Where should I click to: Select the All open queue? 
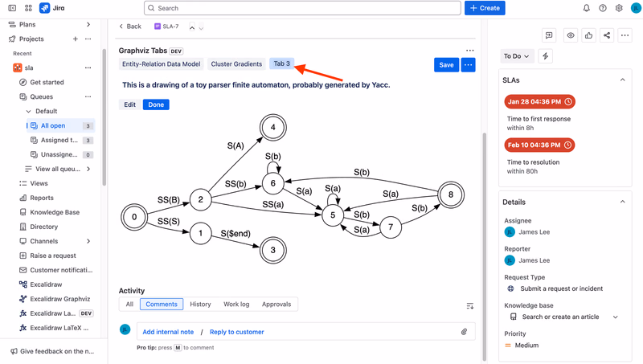pyautogui.click(x=61, y=126)
